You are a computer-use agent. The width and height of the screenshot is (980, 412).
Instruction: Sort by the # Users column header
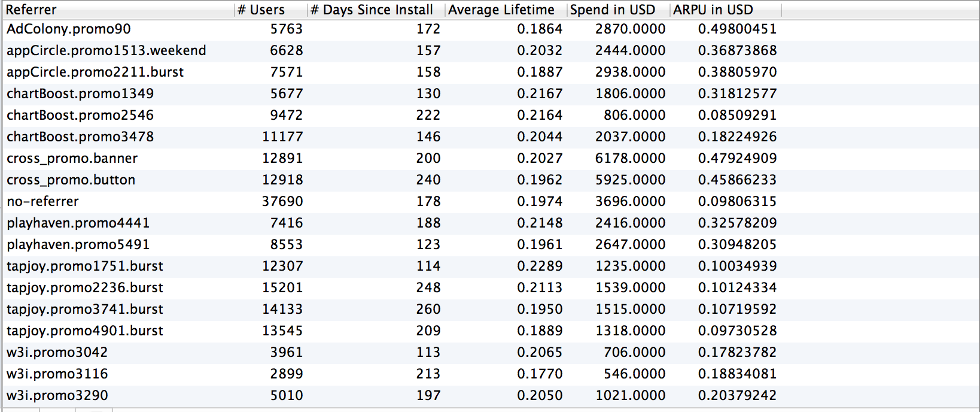tap(271, 10)
